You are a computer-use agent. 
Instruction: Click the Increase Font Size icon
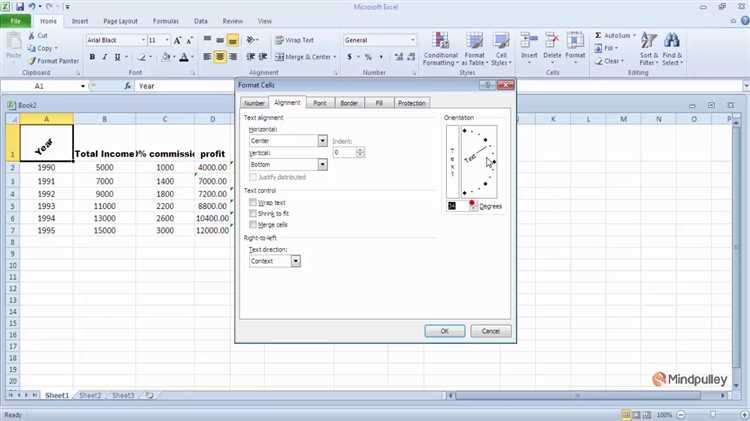coord(177,40)
